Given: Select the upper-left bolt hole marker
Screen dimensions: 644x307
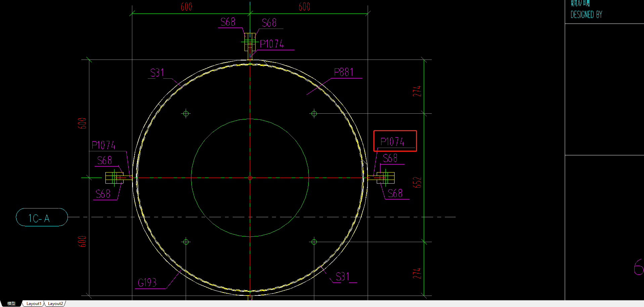Looking at the screenshot, I should pos(186,114).
